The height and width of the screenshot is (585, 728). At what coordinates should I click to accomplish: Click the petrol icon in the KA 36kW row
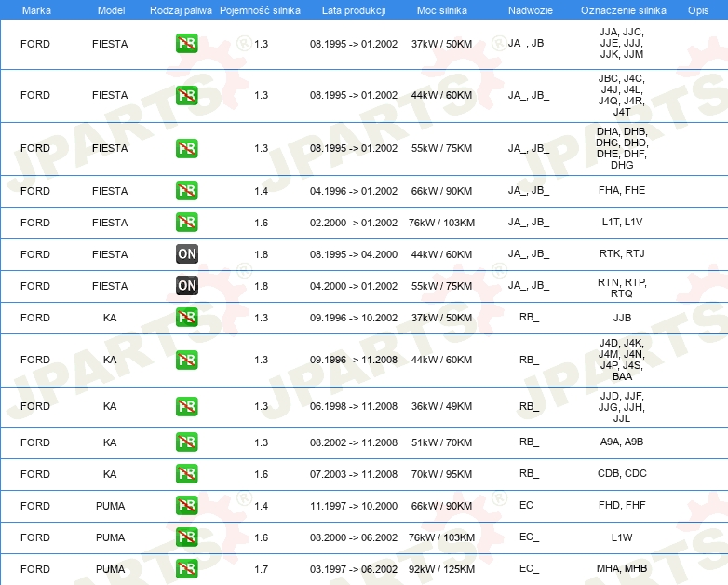(186, 406)
